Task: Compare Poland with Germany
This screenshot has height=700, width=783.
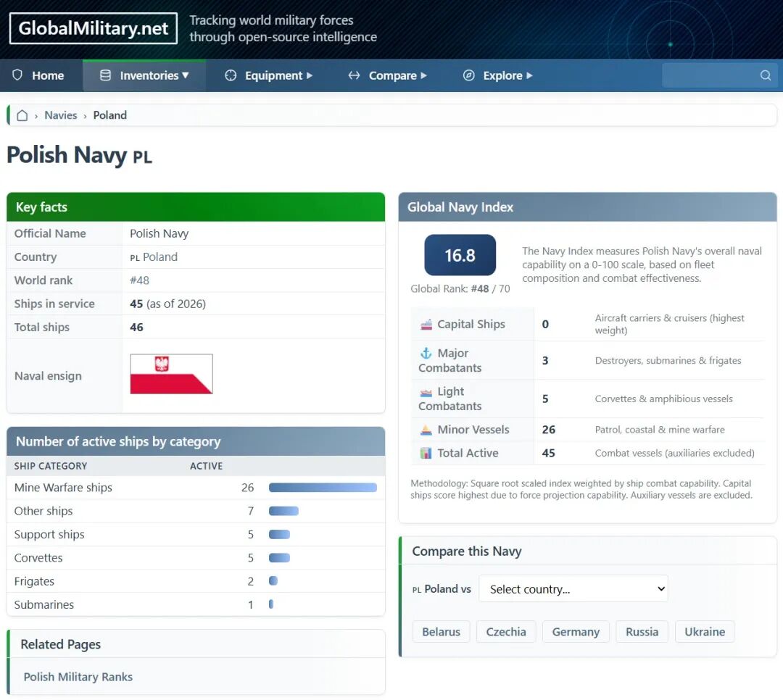Action: pos(576,632)
